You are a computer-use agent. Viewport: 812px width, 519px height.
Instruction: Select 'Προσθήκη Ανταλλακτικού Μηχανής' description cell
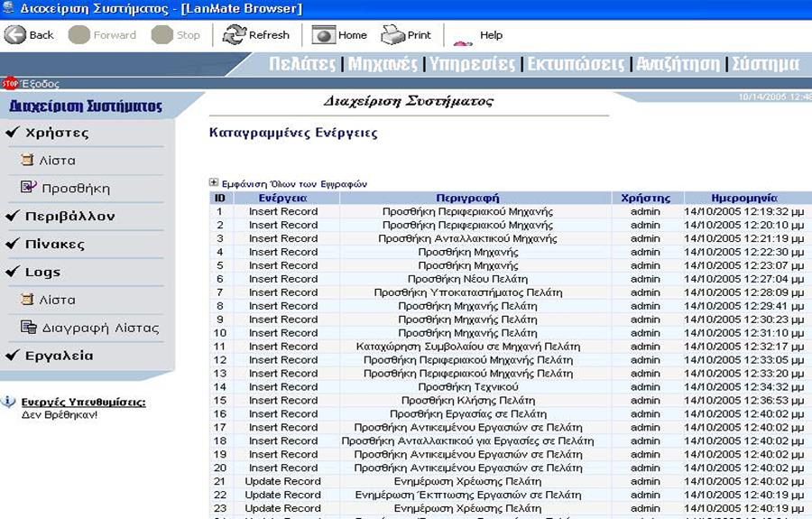point(467,238)
